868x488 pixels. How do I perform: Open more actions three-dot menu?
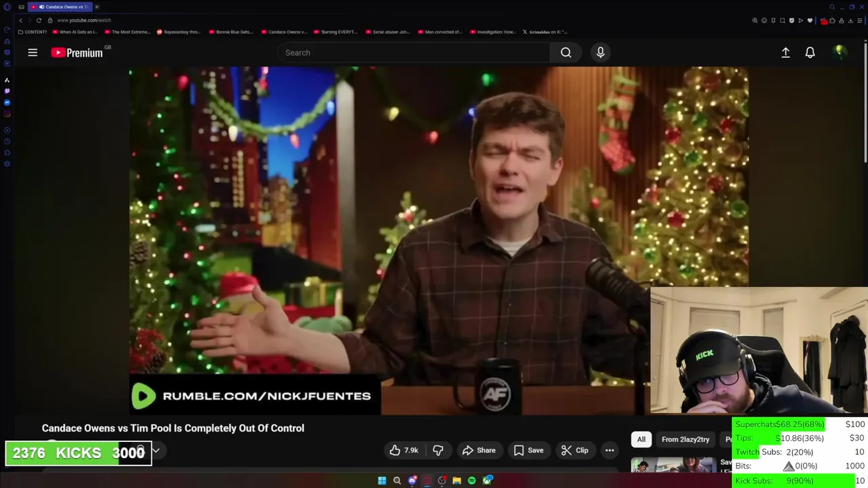click(x=610, y=450)
